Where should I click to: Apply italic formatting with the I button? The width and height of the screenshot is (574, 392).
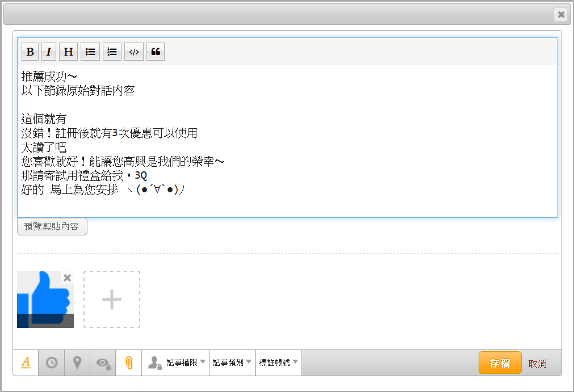(49, 52)
